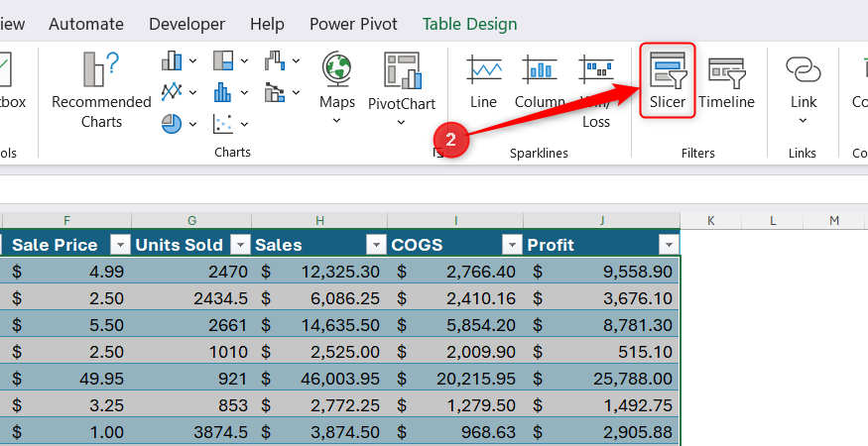The width and height of the screenshot is (868, 446).
Task: Select the COGS cell 2,766.40
Action: point(455,272)
